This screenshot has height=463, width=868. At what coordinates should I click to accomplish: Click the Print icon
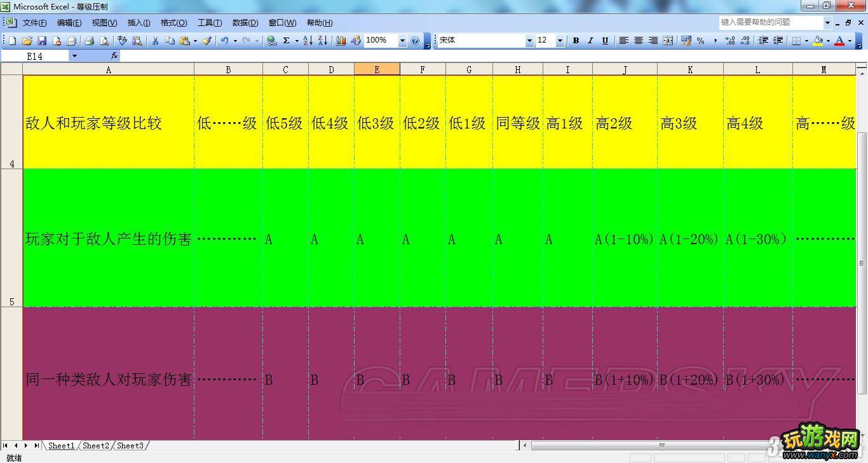(90, 41)
